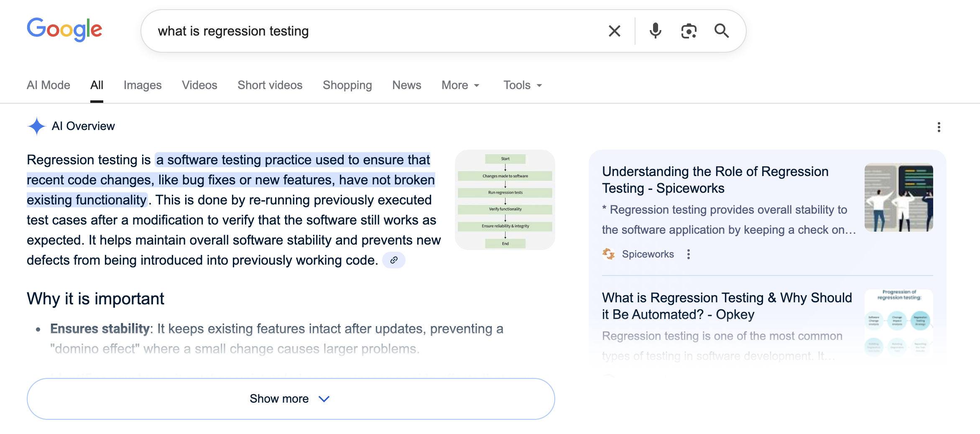This screenshot has width=980, height=434.
Task: Switch to AI Mode tab
Action: tap(48, 85)
